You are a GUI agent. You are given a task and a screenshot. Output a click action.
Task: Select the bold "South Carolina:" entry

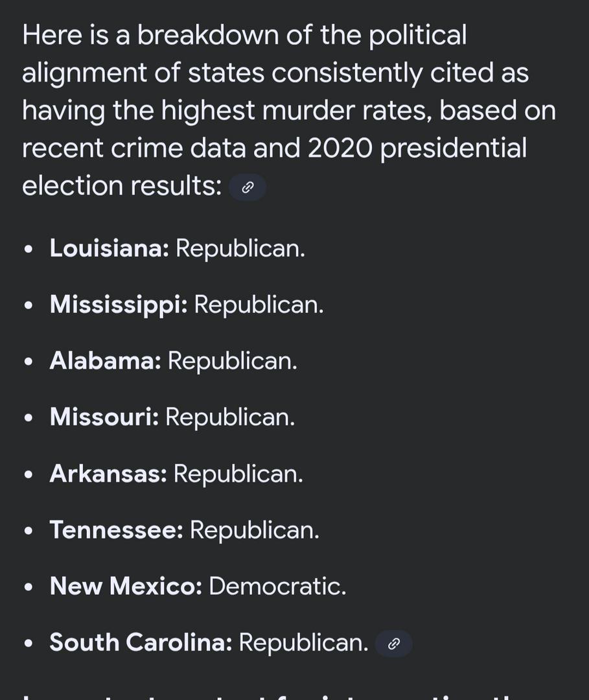(x=141, y=643)
